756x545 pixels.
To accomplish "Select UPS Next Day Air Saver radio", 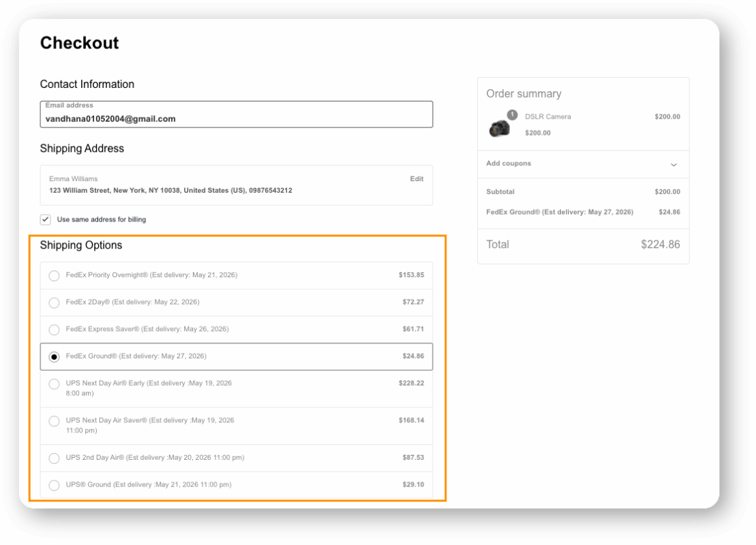I will (x=54, y=421).
